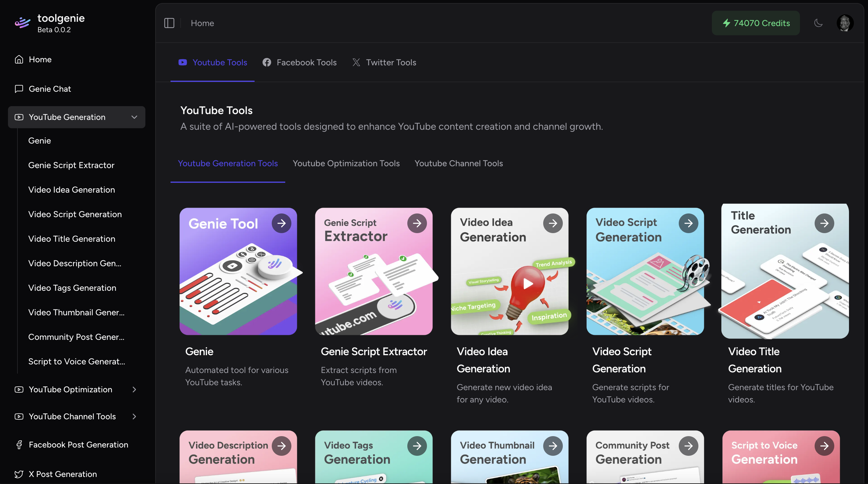Click arrow icon on Genie Script Extractor card
Image resolution: width=868 pixels, height=484 pixels.
[x=417, y=223]
